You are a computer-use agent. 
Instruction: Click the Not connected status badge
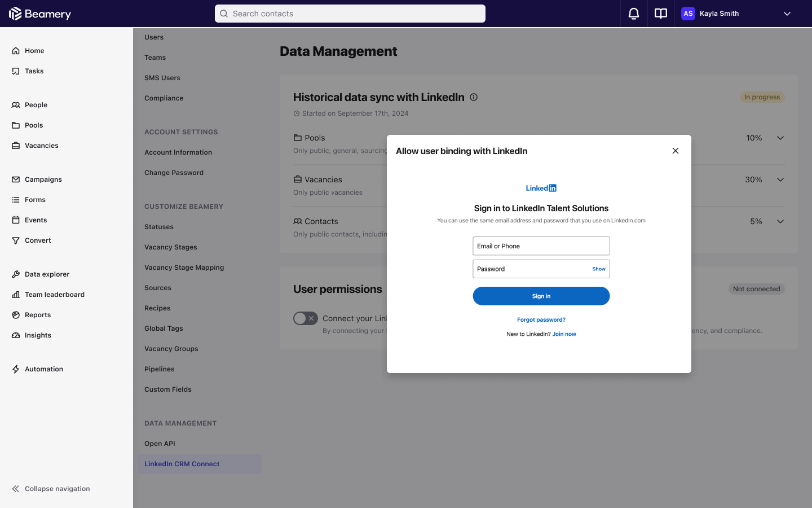coord(757,289)
